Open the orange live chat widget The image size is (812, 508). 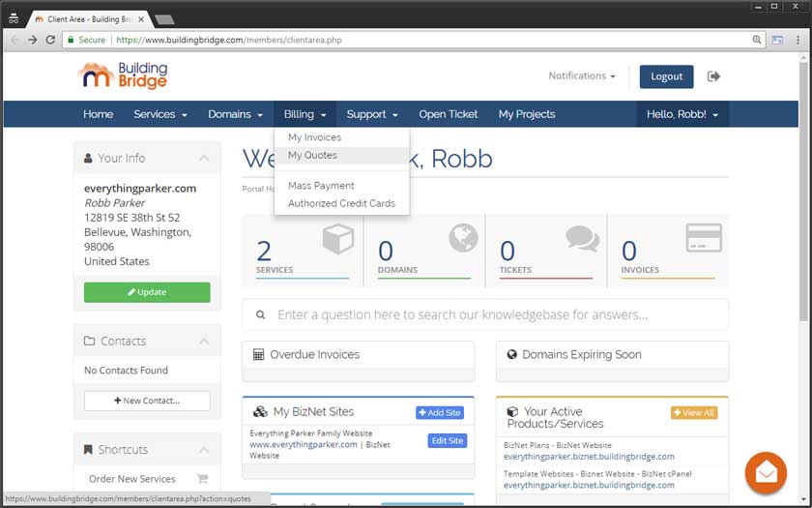766,473
